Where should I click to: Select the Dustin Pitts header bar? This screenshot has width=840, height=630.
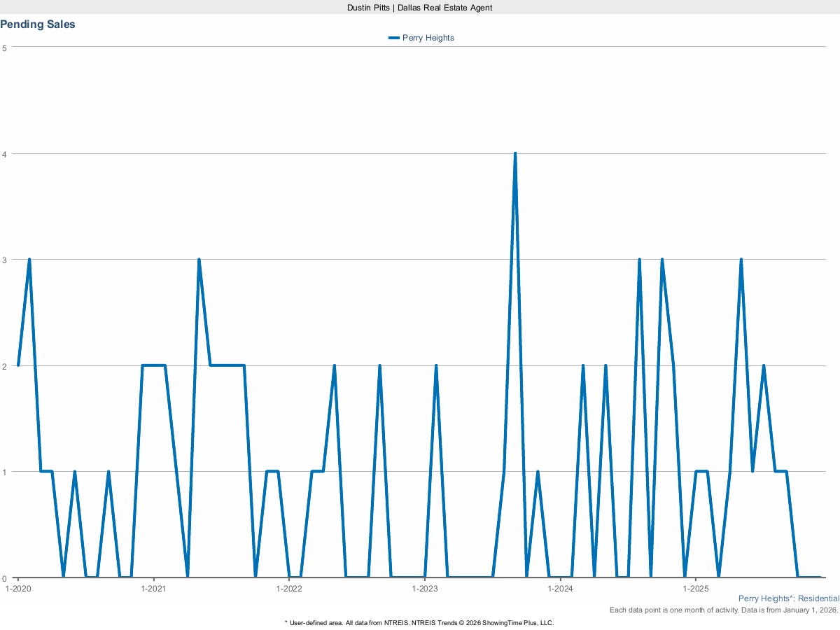[419, 8]
